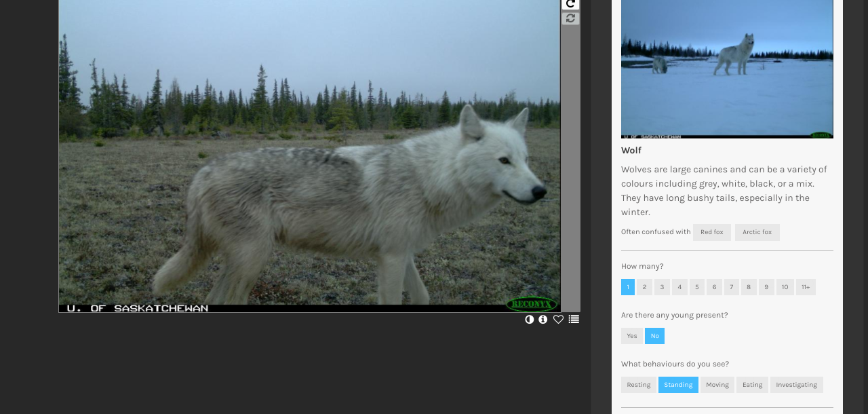Click the reset view refresh icon

[571, 18]
